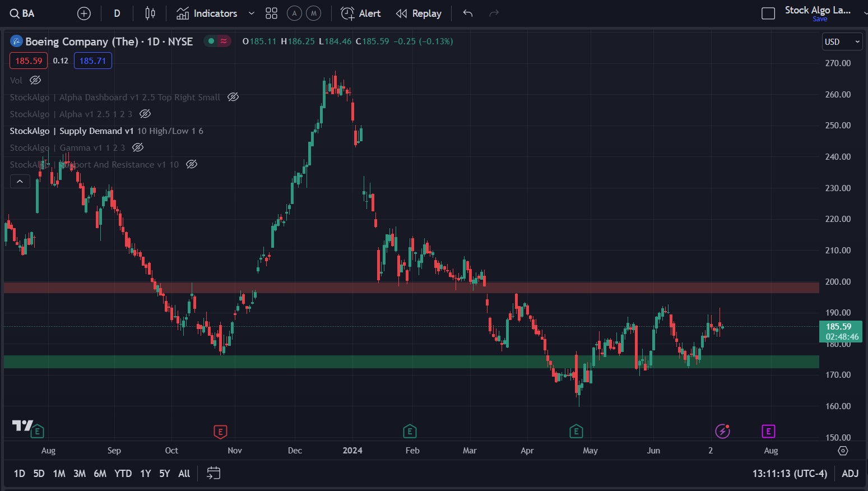Viewport: 868px width, 491px height.
Task: Undo the last chart action
Action: click(x=468, y=13)
